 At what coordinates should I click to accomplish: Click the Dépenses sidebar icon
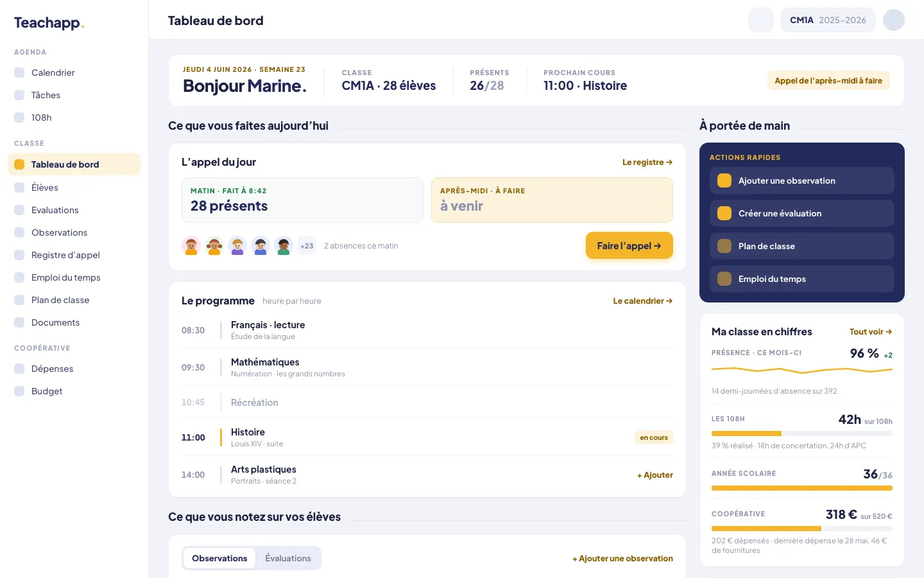pyautogui.click(x=19, y=369)
